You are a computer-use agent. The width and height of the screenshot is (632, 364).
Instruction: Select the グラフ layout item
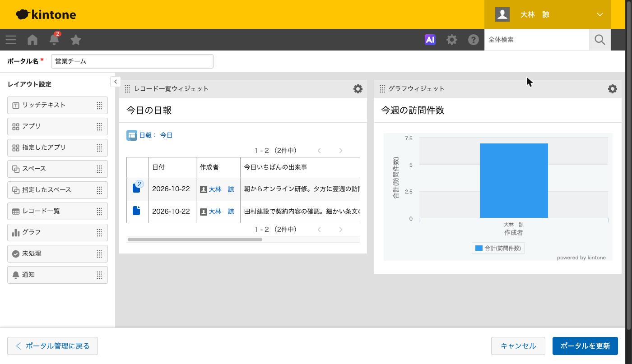[x=57, y=232]
